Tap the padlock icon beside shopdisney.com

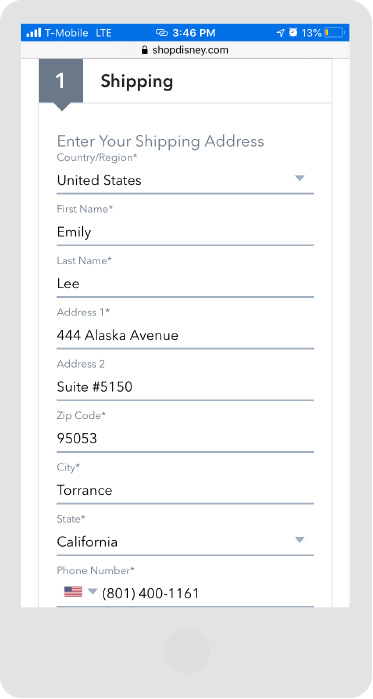click(x=144, y=50)
